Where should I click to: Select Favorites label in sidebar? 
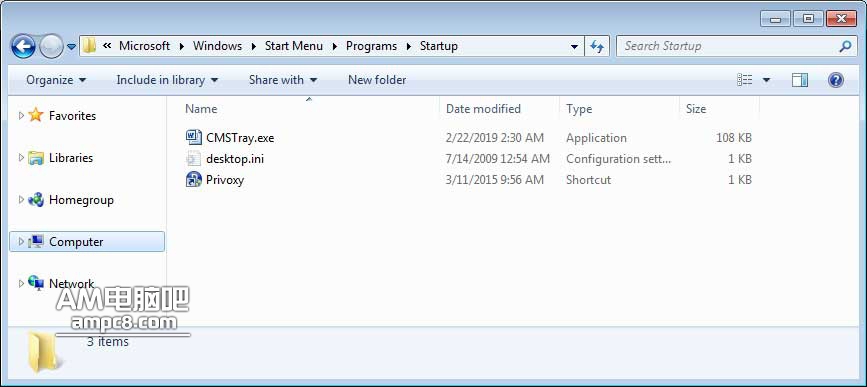coord(72,116)
